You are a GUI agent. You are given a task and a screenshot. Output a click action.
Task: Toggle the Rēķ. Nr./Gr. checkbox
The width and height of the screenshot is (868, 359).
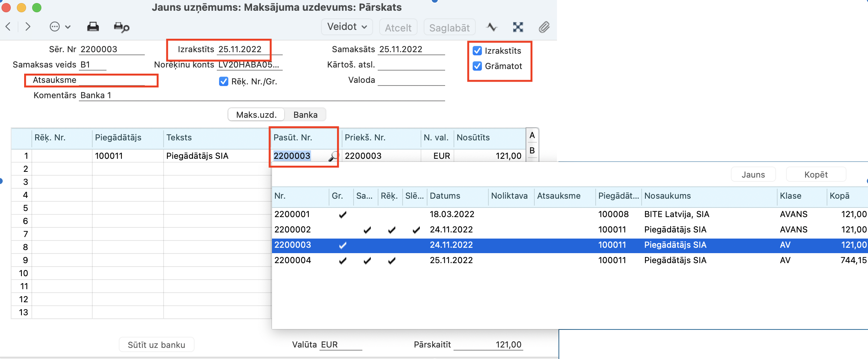[224, 82]
